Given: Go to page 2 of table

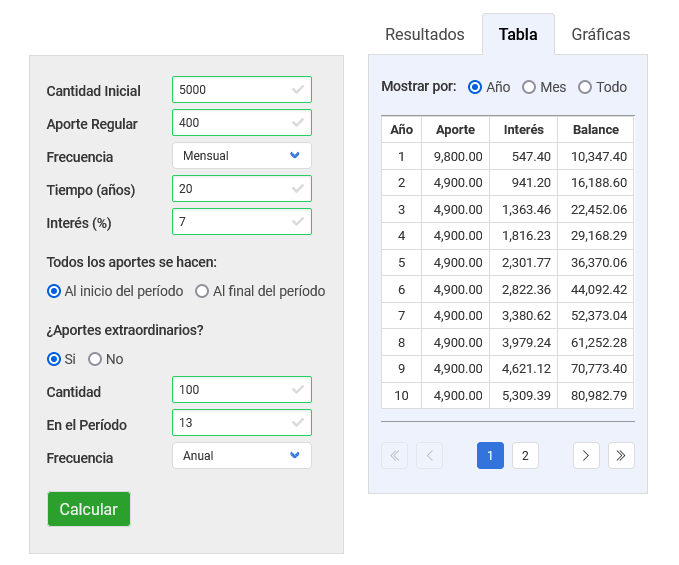Looking at the screenshot, I should point(525,456).
